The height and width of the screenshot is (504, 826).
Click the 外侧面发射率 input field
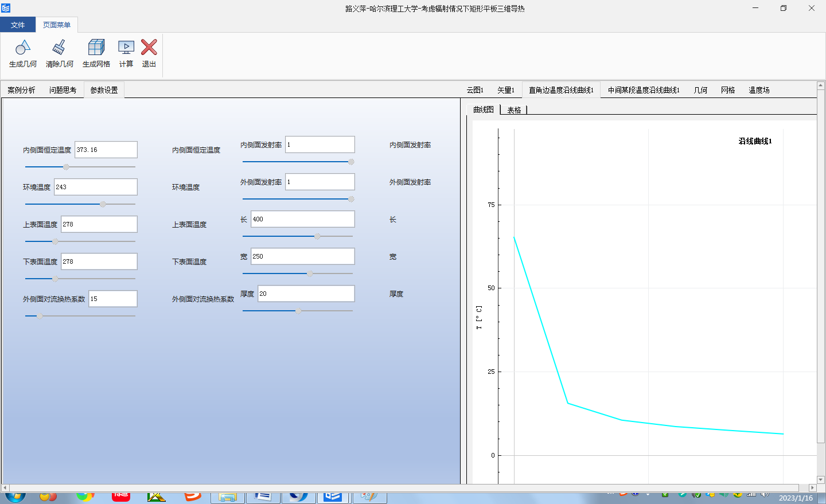point(320,182)
